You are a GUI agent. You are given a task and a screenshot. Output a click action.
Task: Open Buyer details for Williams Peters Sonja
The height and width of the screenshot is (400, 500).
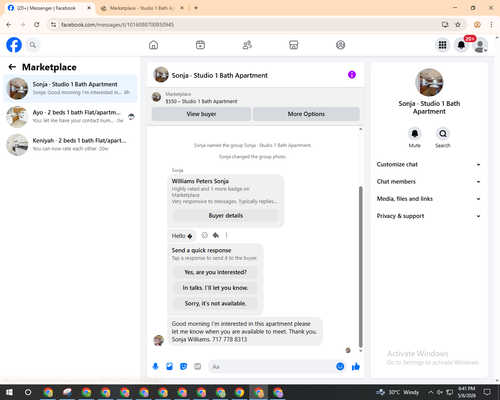coord(226,216)
